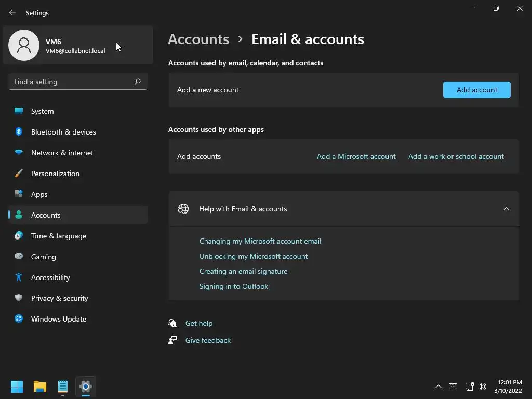Open the VM6 user profile avatar
The height and width of the screenshot is (399, 532).
pos(24,45)
